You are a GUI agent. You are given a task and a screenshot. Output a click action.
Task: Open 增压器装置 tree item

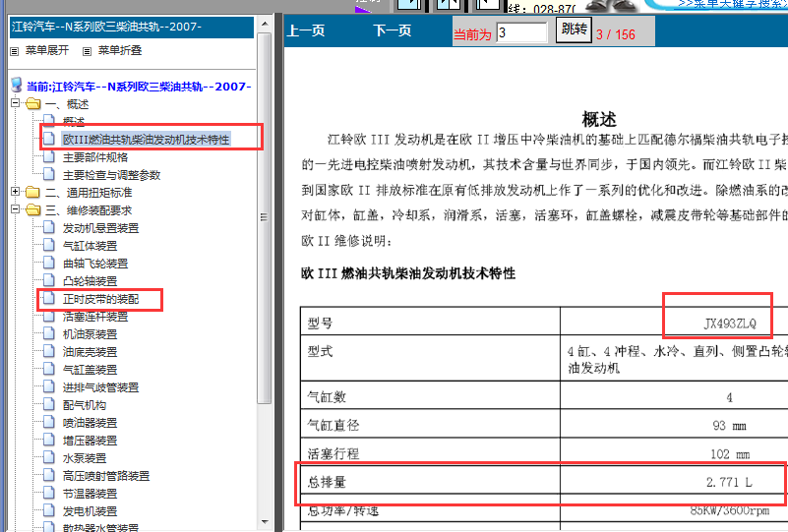click(90, 441)
